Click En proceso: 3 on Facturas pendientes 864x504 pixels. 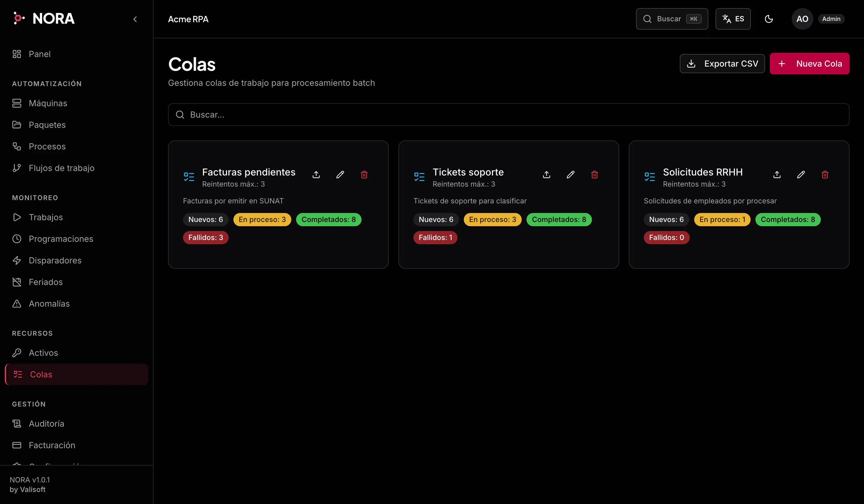pos(262,219)
